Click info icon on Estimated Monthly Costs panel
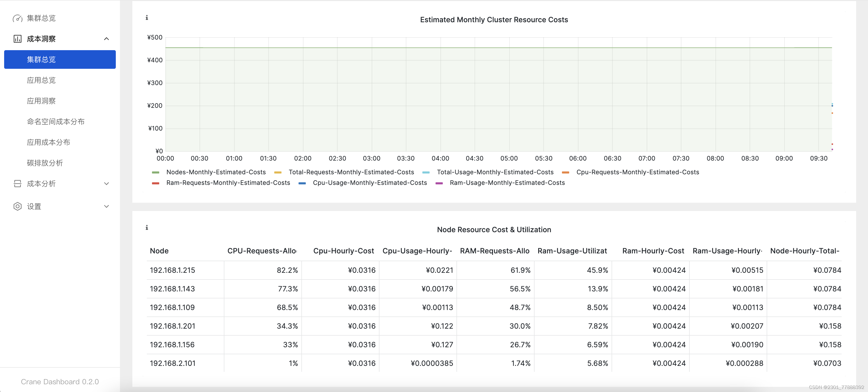The image size is (868, 392). (147, 18)
